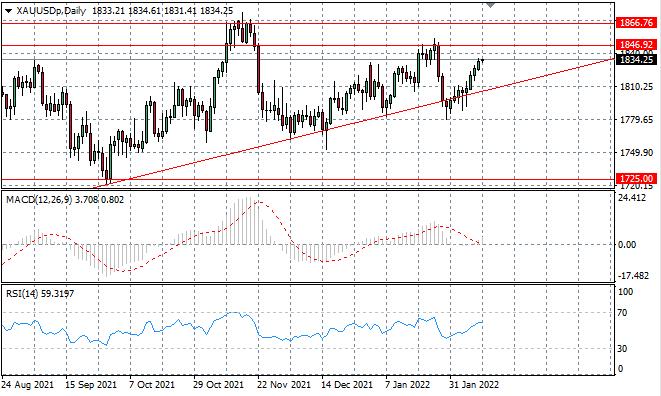Click the MACD scale value -17.482
The width and height of the screenshot is (661, 396).
[x=633, y=275]
